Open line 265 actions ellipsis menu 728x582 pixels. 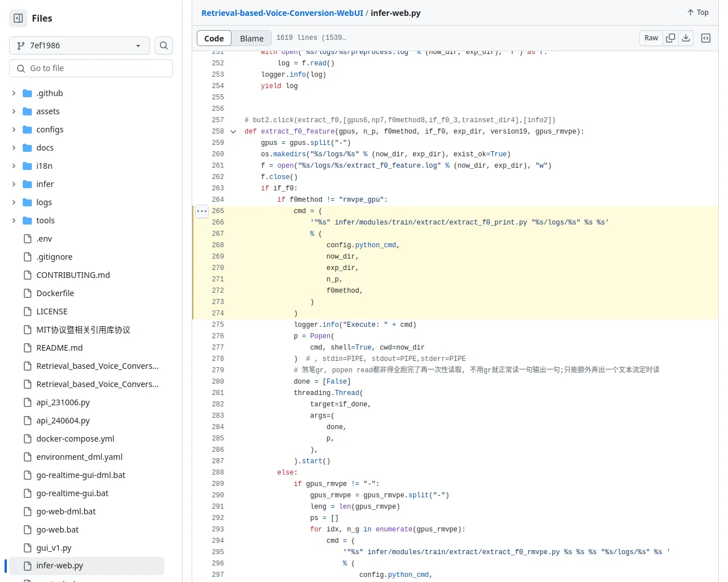click(202, 211)
